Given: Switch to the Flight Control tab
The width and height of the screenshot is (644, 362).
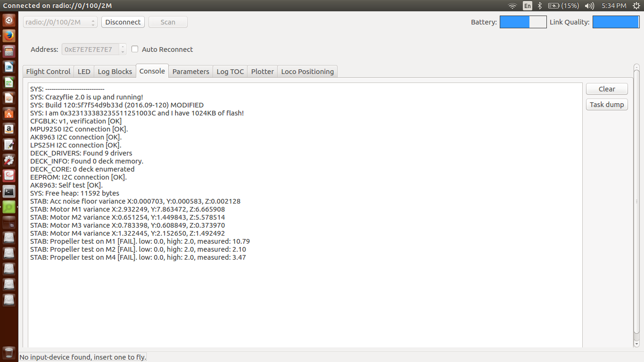Looking at the screenshot, I should coord(48,72).
